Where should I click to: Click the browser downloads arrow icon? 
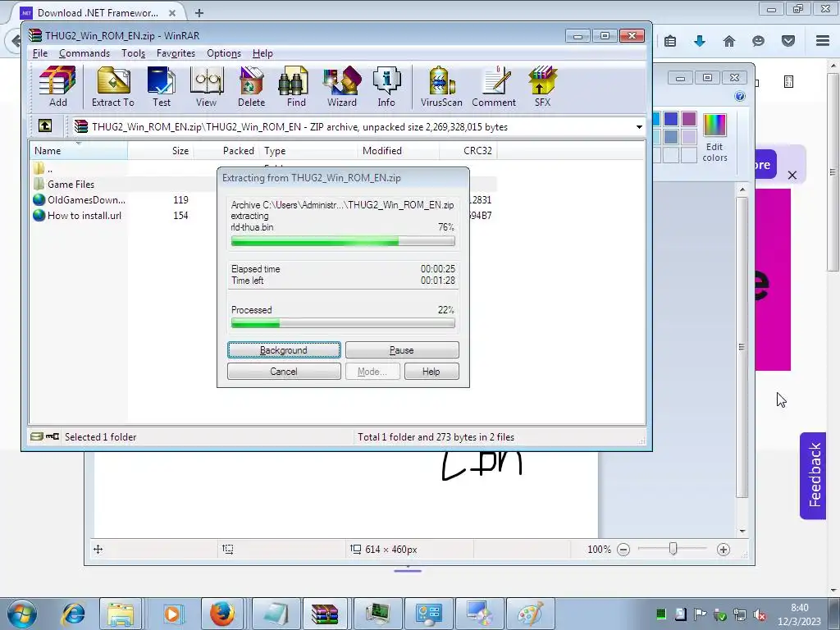(x=700, y=41)
